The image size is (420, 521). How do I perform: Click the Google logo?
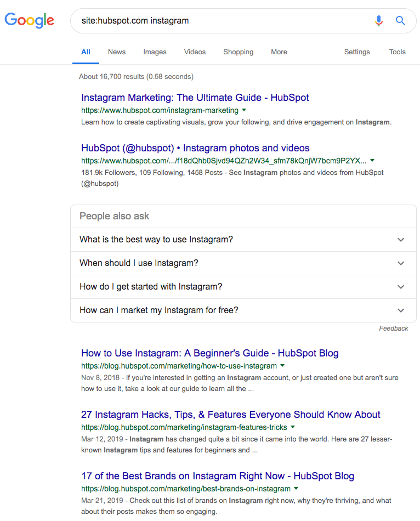(29, 20)
